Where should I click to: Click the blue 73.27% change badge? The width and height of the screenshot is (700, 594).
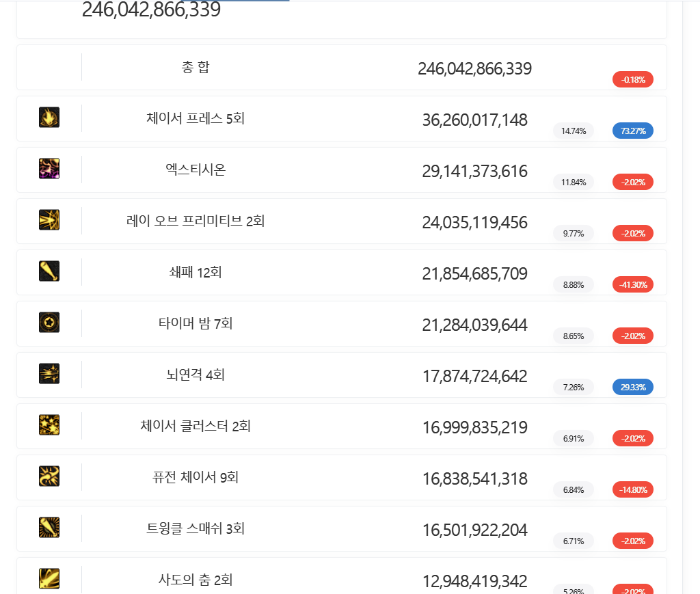point(632,131)
